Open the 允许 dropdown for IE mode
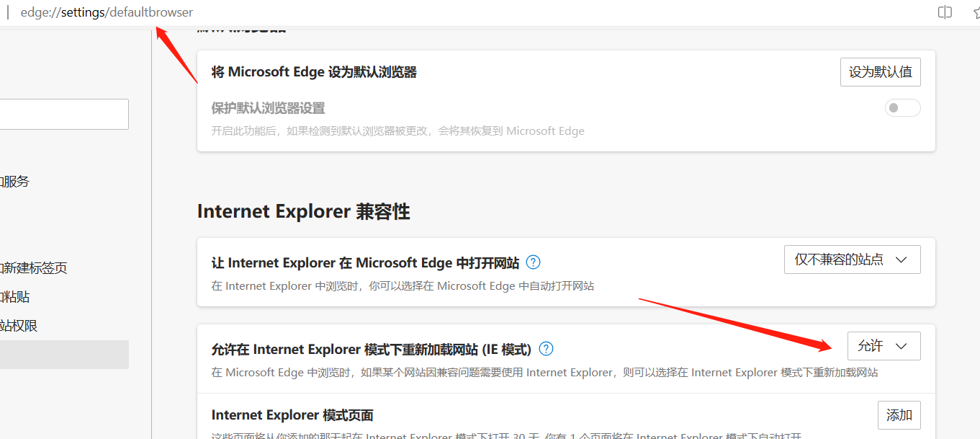Image resolution: width=980 pixels, height=439 pixels. [x=884, y=346]
